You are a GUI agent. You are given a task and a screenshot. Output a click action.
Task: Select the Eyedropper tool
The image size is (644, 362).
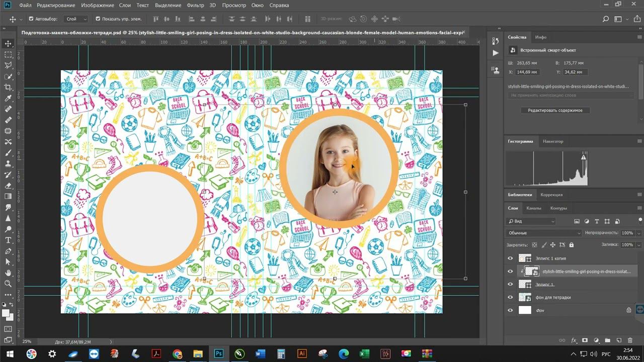[8, 99]
